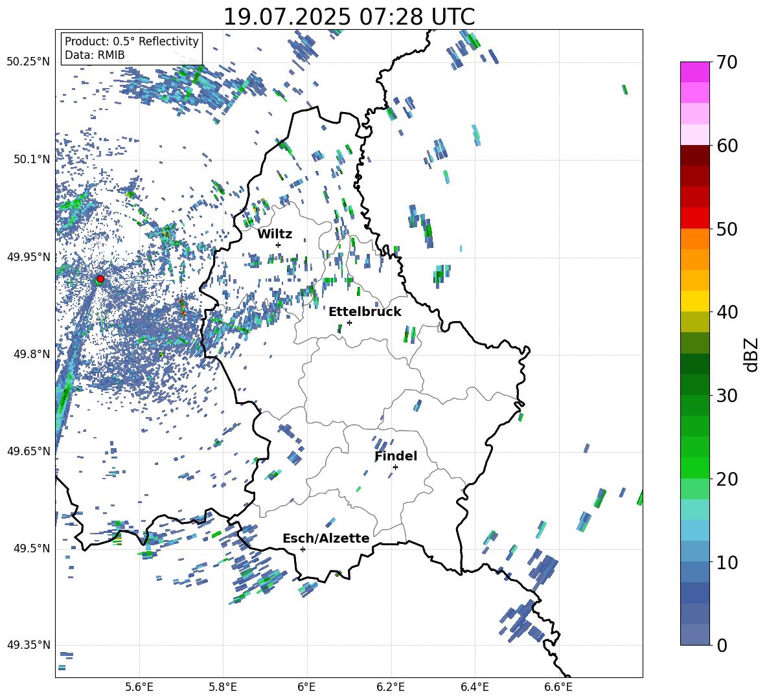The image size is (767, 700).
Task: Click the 6.2°E longitude label
Action: [x=391, y=687]
